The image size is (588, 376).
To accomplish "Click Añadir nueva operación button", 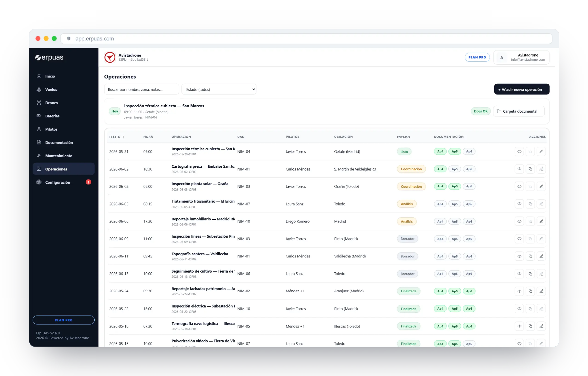I will pos(522,89).
